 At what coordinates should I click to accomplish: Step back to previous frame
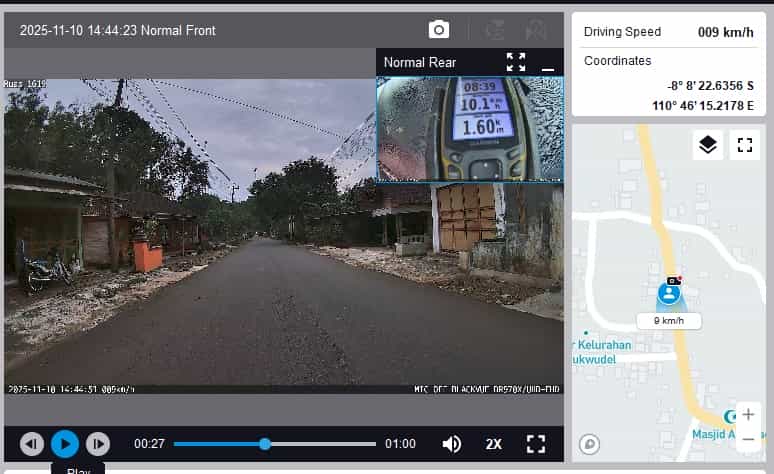32,444
